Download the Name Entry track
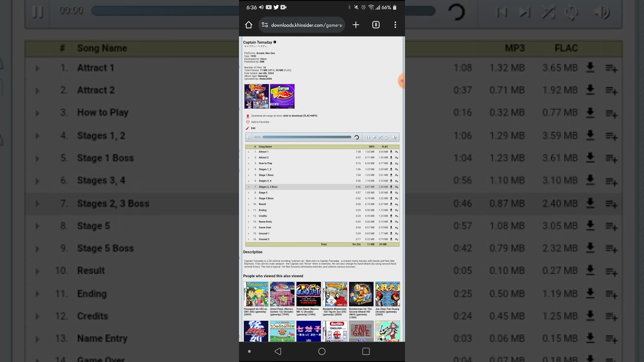This screenshot has height=362, width=644. point(391,222)
